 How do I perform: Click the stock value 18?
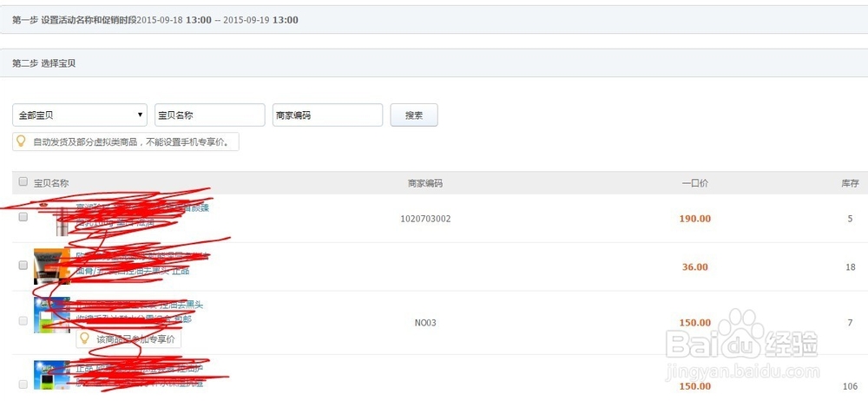[x=851, y=267]
